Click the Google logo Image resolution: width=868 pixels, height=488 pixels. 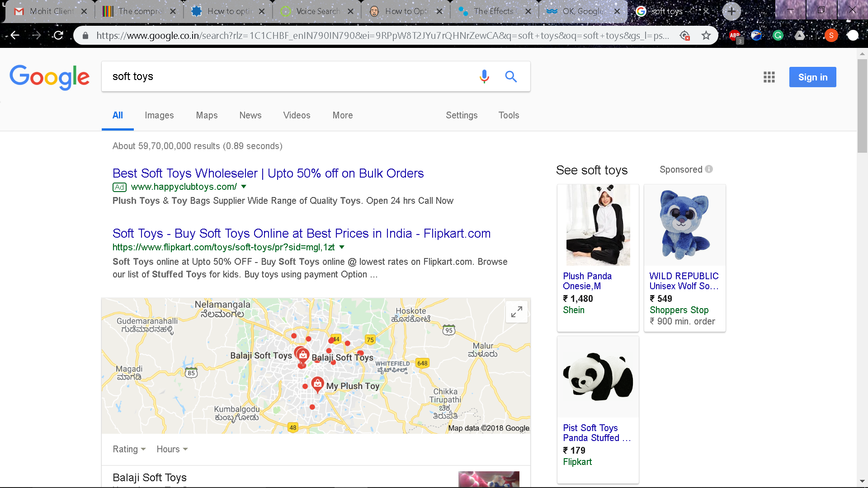point(50,77)
